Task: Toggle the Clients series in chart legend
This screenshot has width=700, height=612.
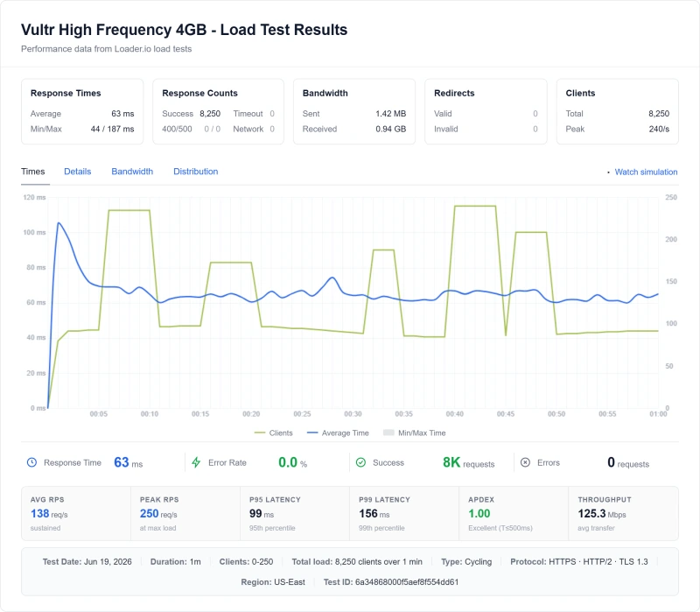Action: click(x=273, y=433)
